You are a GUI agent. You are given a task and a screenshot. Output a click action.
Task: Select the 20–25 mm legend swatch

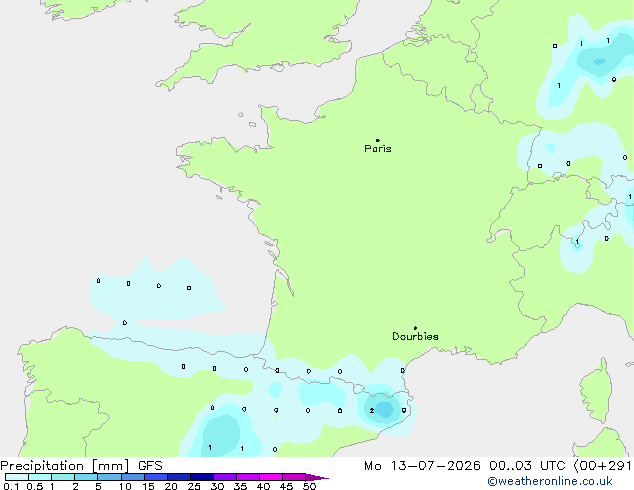(178, 477)
